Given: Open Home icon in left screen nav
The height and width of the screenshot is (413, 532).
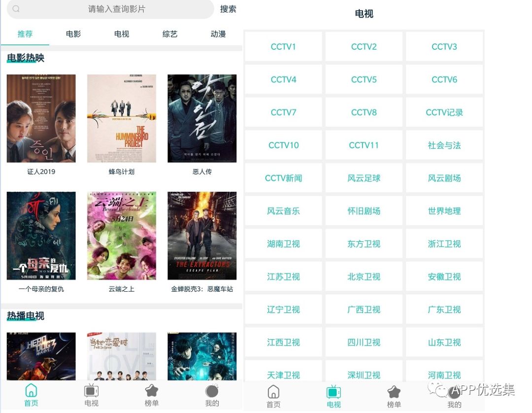Looking at the screenshot, I should 31,391.
